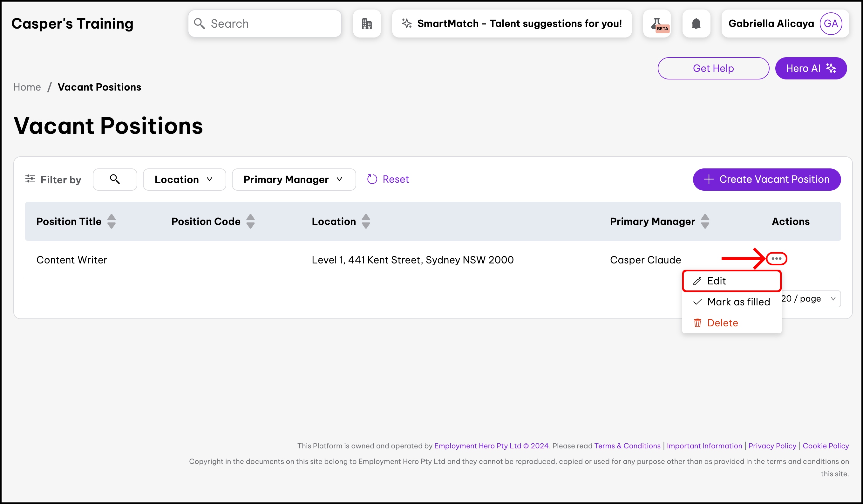Image resolution: width=863 pixels, height=504 pixels.
Task: Click the organisation building icon
Action: click(367, 24)
